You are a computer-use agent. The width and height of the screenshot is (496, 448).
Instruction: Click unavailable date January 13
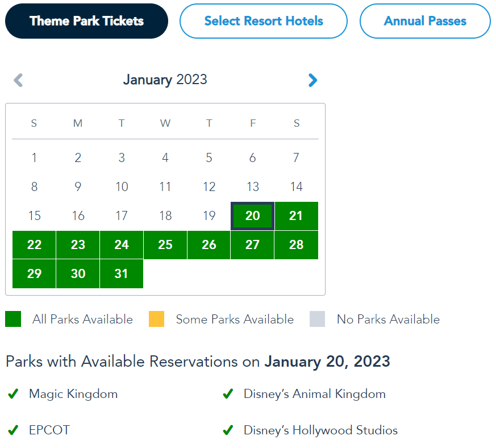pyautogui.click(x=252, y=186)
